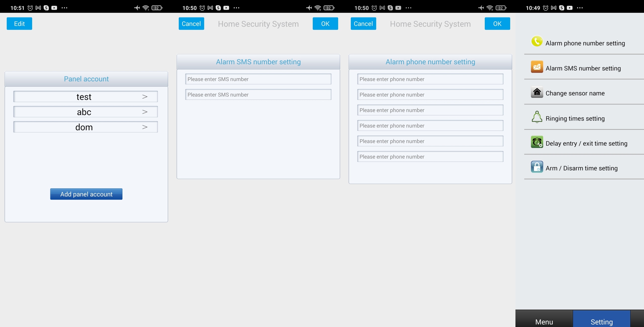Tap the orange Alarm SMS envelope icon
The image size is (644, 327).
coord(537,67)
